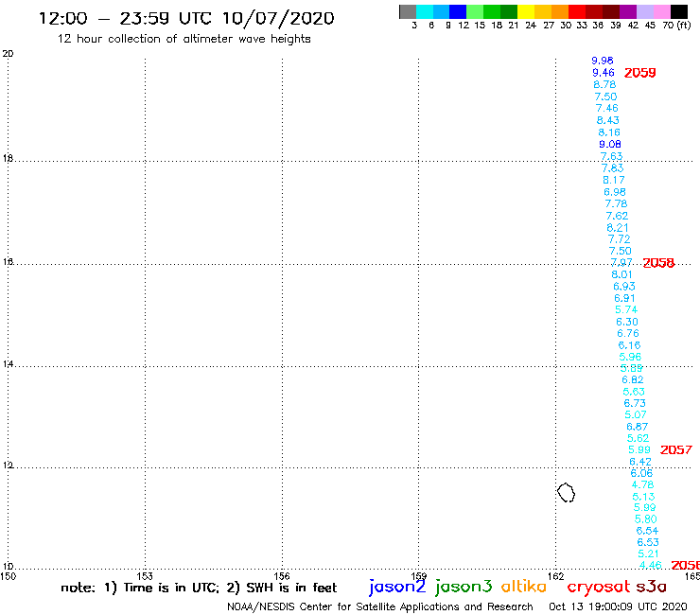Viewport: 700px width, 615px height.
Task: Click the cryosat satellite label
Action: (598, 588)
